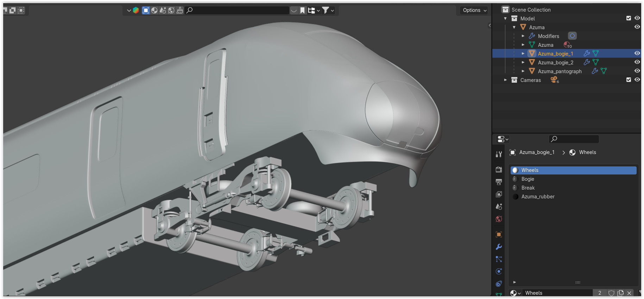Image resolution: width=644 pixels, height=299 pixels.
Task: Click the properties search field
Action: click(x=574, y=139)
